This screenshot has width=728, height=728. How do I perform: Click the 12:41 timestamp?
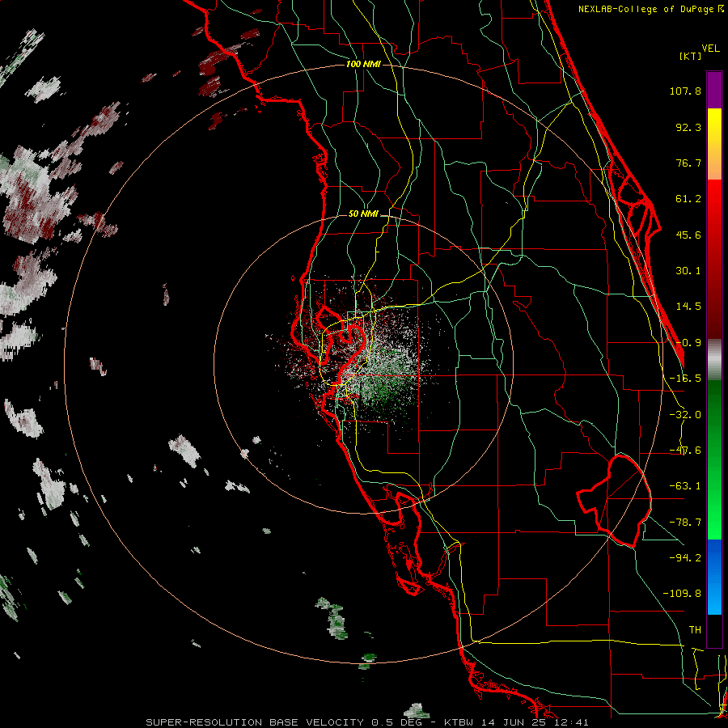[x=569, y=722]
